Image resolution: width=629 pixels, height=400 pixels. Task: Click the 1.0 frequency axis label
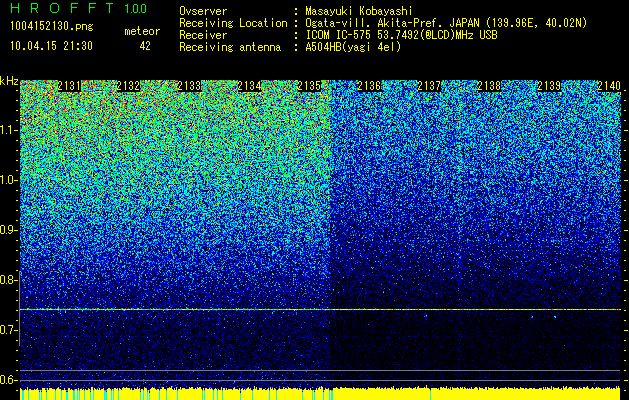[7, 180]
